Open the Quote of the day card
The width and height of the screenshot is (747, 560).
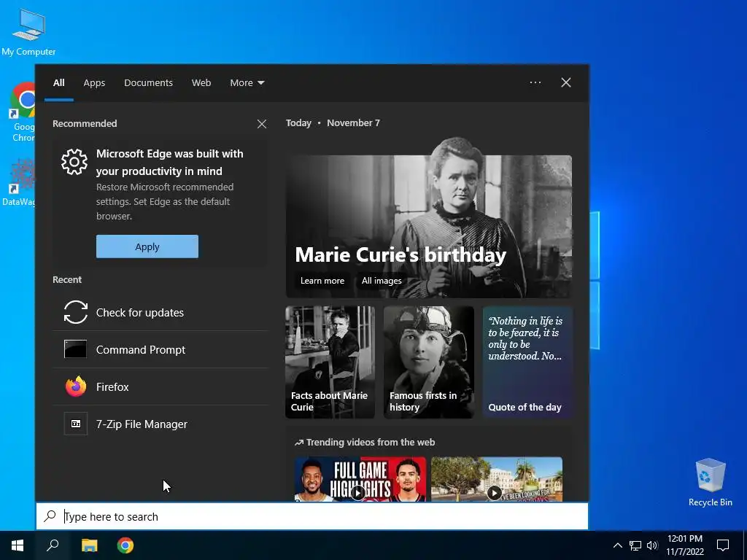point(527,362)
